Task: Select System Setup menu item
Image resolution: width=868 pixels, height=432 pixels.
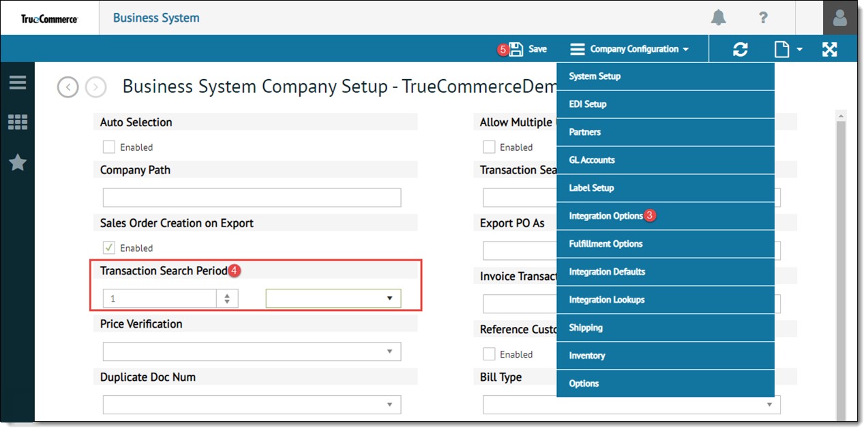Action: pyautogui.click(x=665, y=76)
